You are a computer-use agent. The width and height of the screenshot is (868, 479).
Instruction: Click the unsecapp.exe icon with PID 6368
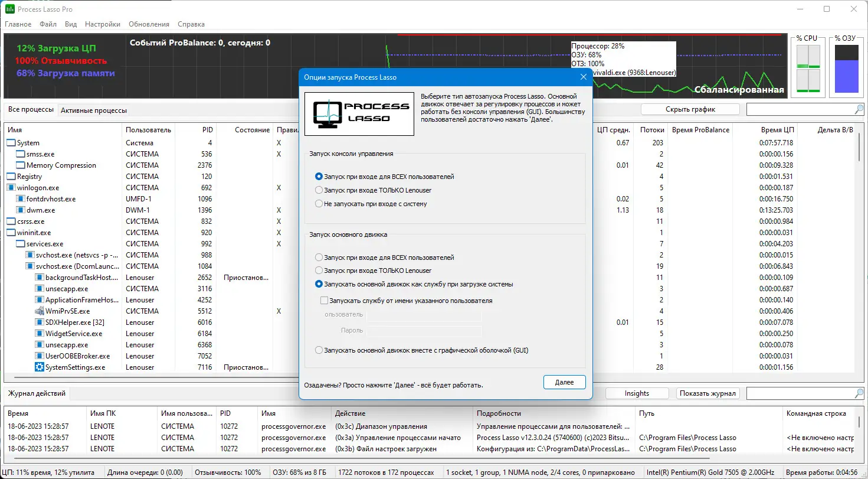[x=40, y=345]
